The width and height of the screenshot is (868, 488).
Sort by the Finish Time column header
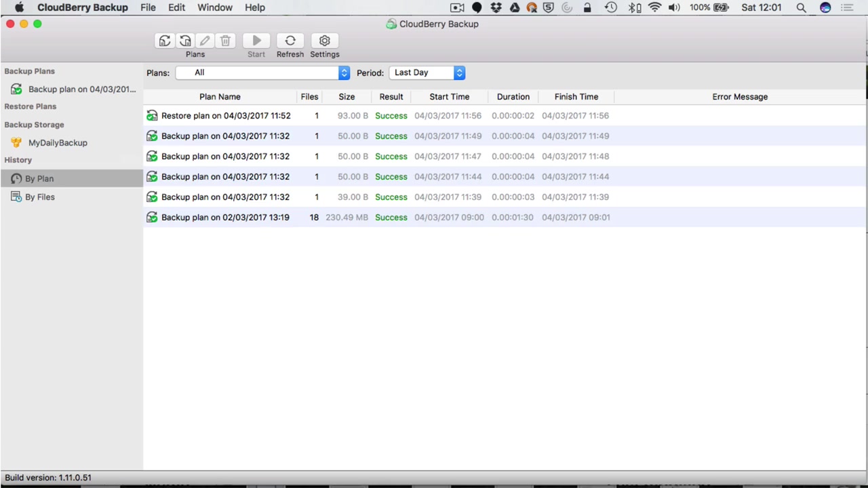click(x=576, y=97)
